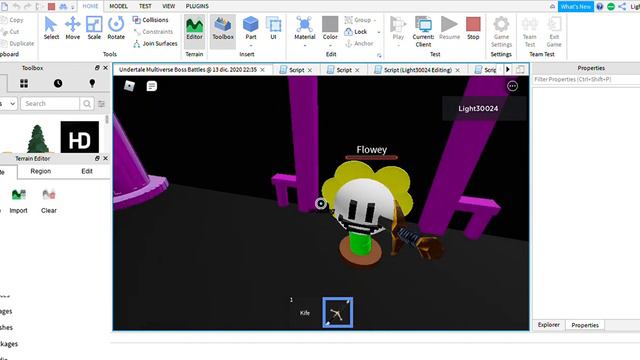The height and width of the screenshot is (360, 640).
Task: Click the red stop square in quick access bar
Action: click(x=51, y=7)
